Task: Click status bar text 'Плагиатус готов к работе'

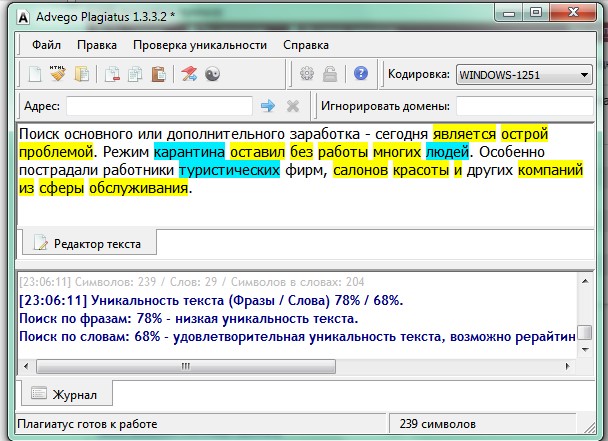Action: coord(87,424)
